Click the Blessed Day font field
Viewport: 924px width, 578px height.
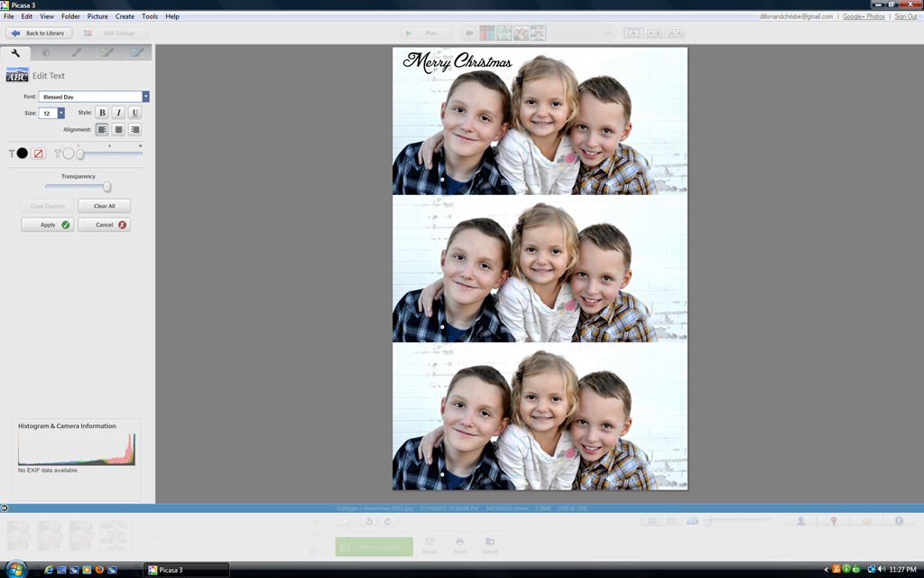[x=90, y=96]
